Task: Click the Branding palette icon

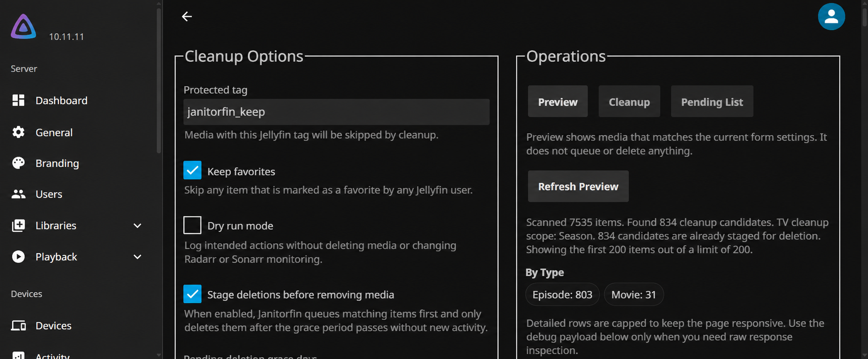Action: tap(18, 163)
